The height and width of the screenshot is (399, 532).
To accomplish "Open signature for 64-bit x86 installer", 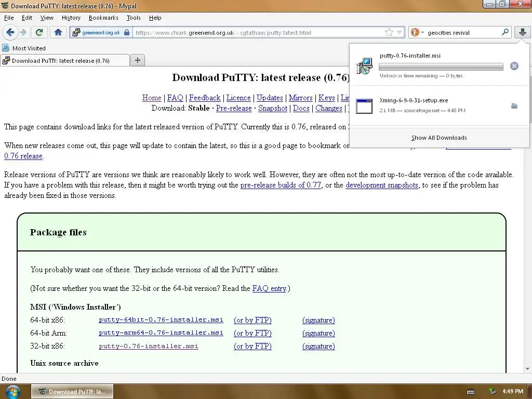I will [x=318, y=320].
